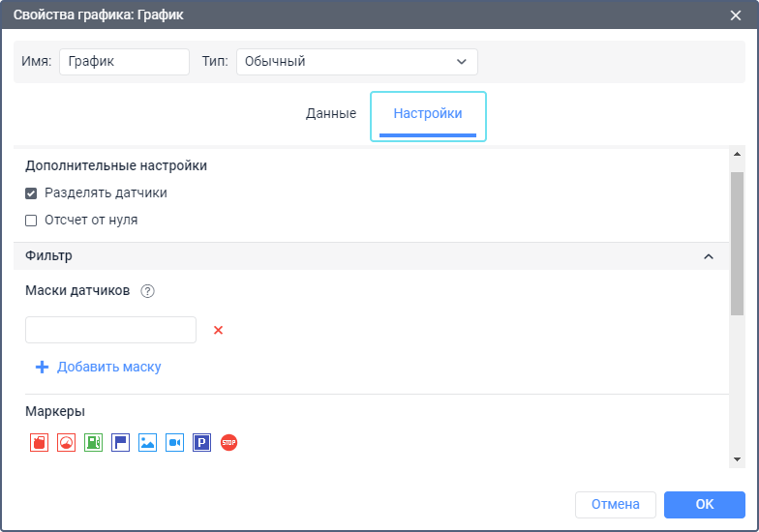Toggle the parking P marker
The image size is (759, 532).
[x=201, y=443]
